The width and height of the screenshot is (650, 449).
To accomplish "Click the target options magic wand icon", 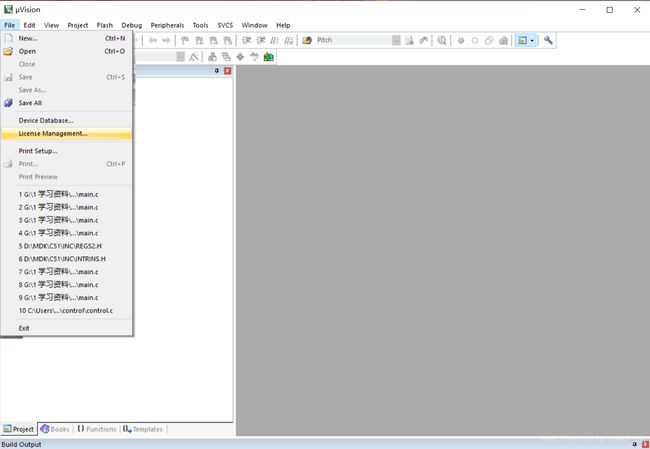I will click(x=194, y=57).
